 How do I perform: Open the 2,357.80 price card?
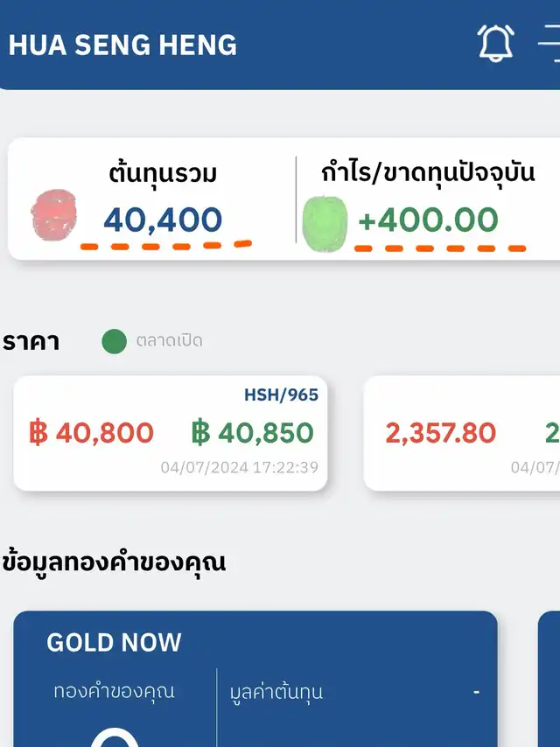pos(441,432)
